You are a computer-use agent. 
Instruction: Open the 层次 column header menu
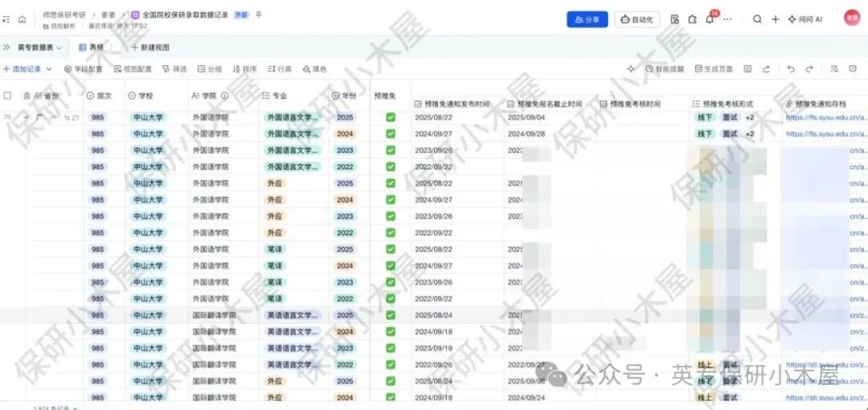[x=99, y=96]
